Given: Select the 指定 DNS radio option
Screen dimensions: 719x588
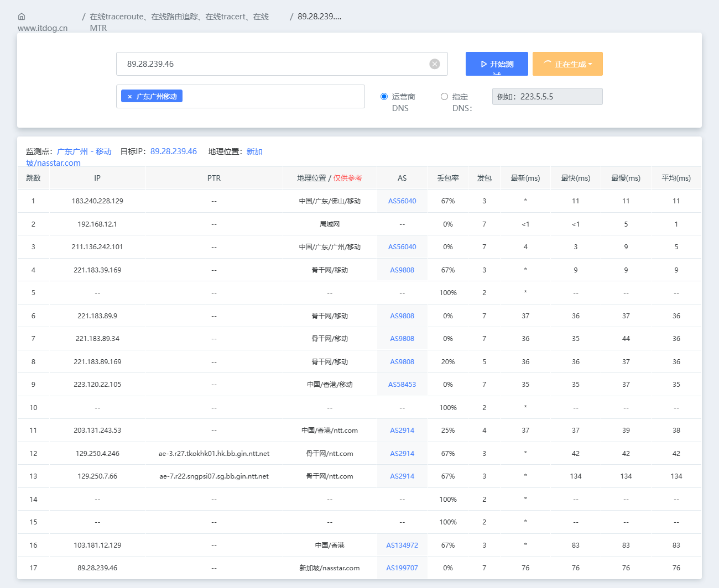Looking at the screenshot, I should pyautogui.click(x=444, y=97).
